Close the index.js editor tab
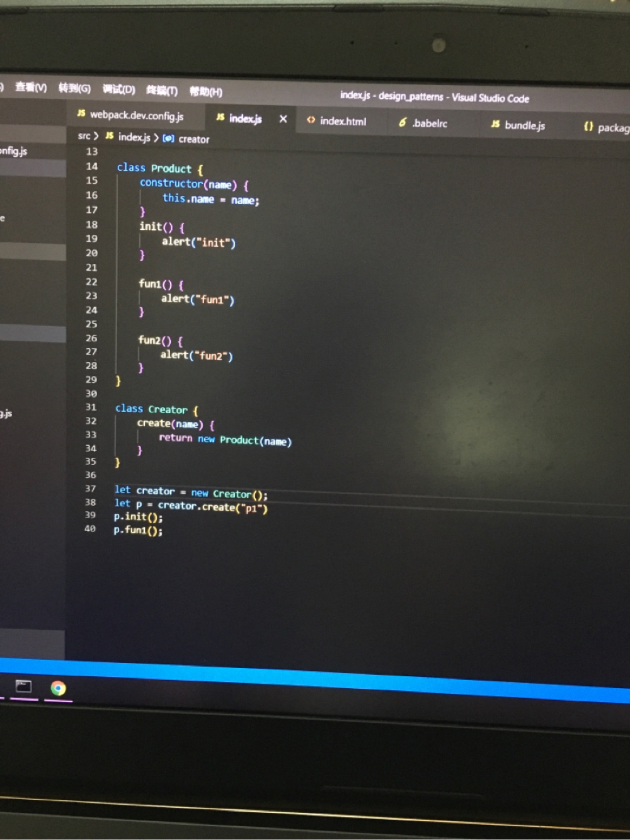 [283, 118]
